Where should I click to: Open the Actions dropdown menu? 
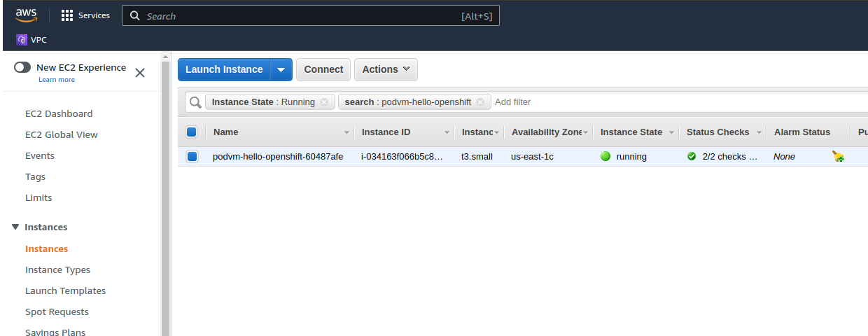click(x=386, y=69)
